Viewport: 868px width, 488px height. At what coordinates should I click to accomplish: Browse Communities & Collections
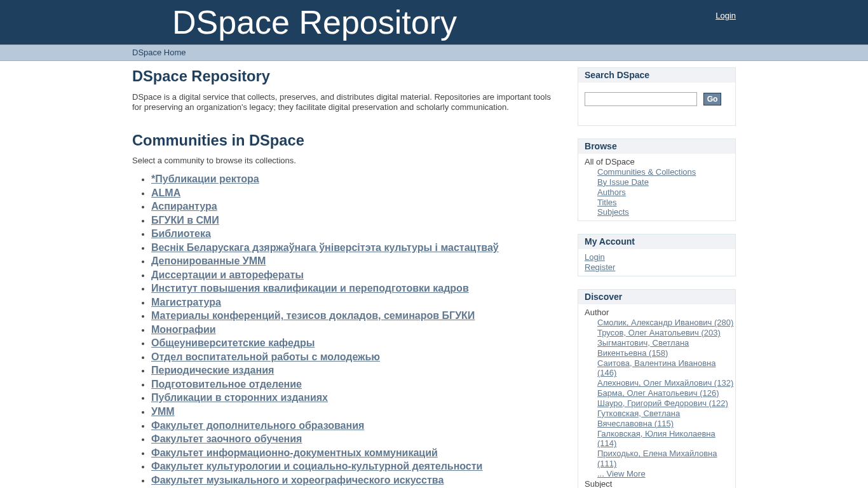pos(646,172)
